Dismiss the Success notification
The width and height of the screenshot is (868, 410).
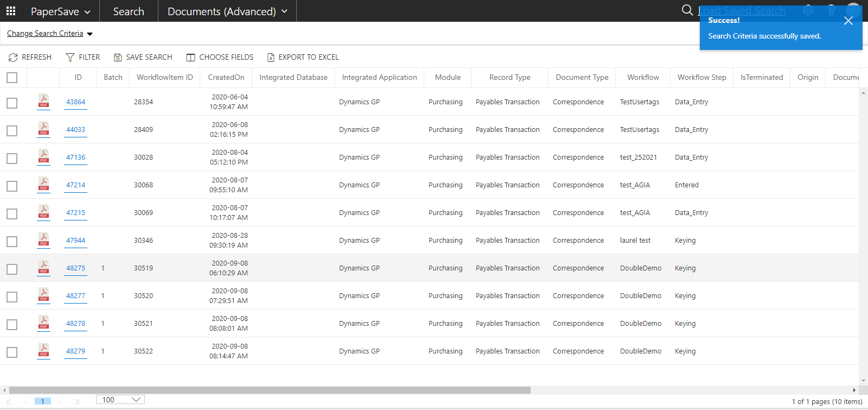pyautogui.click(x=848, y=21)
